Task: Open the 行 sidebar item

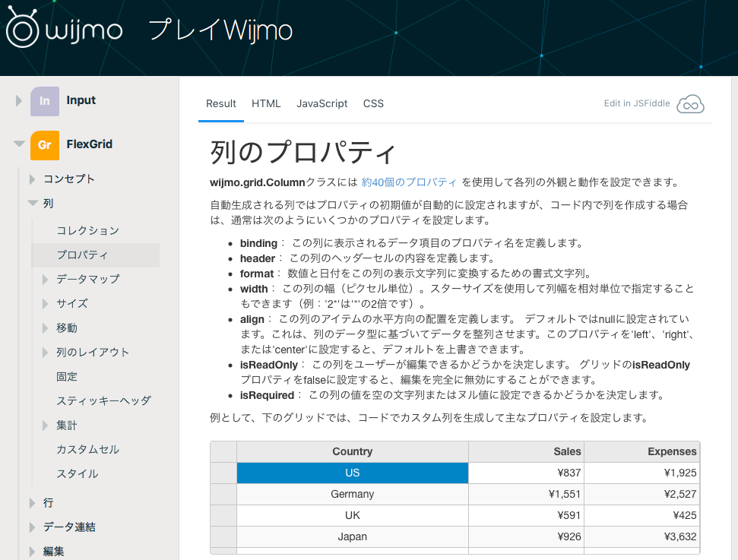Action: coord(48,503)
